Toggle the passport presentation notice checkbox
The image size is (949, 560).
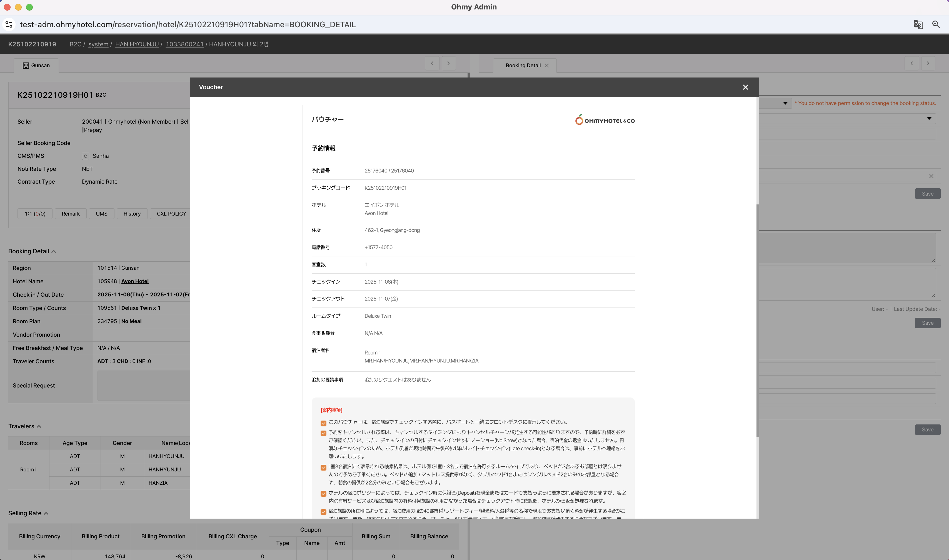click(323, 423)
